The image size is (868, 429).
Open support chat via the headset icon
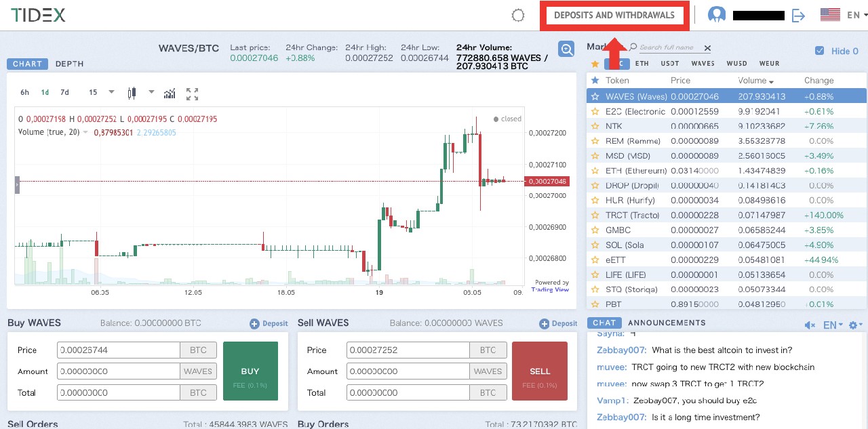(717, 14)
